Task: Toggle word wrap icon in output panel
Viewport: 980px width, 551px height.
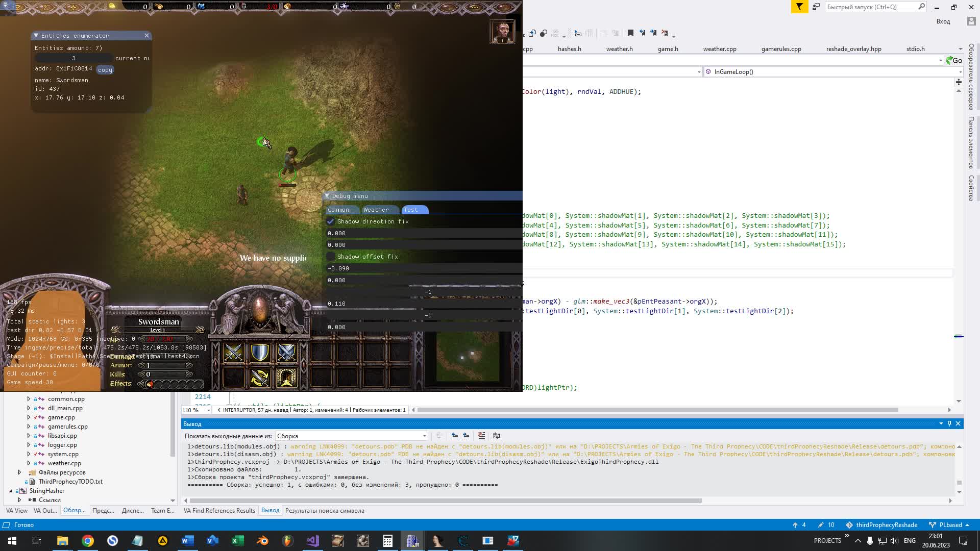Action: pos(497,436)
